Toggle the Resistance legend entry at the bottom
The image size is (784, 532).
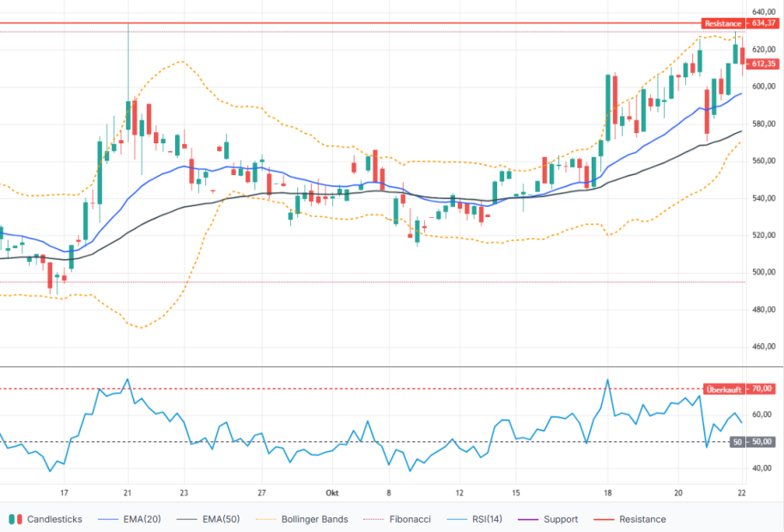pyautogui.click(x=629, y=519)
